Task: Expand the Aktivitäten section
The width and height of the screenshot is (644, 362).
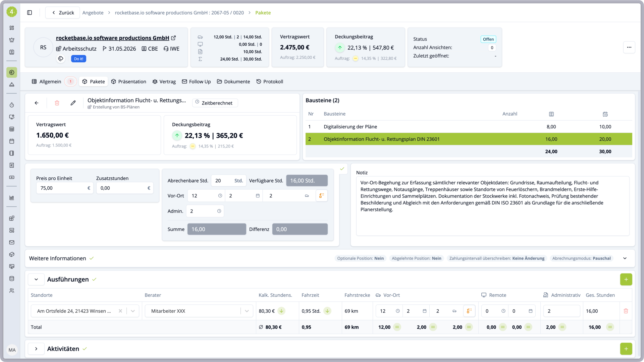Action: pyautogui.click(x=36, y=349)
